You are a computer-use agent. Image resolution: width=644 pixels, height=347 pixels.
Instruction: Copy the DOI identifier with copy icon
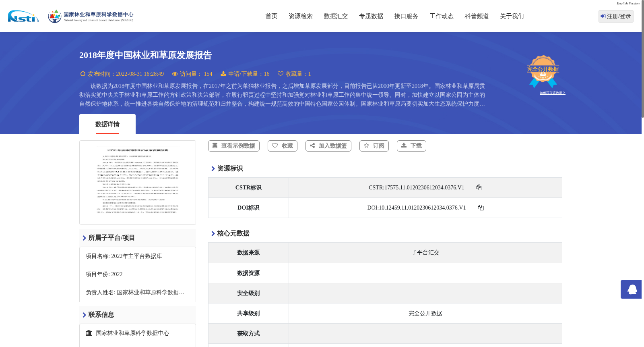[x=481, y=208]
